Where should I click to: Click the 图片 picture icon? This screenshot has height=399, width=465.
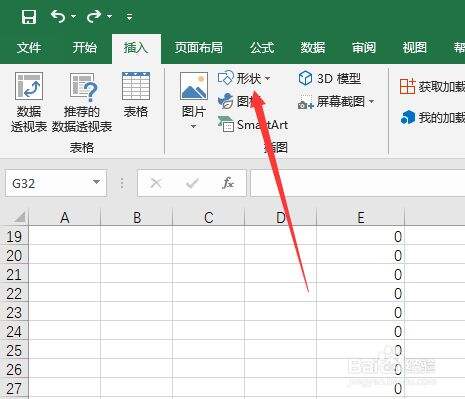pos(194,86)
